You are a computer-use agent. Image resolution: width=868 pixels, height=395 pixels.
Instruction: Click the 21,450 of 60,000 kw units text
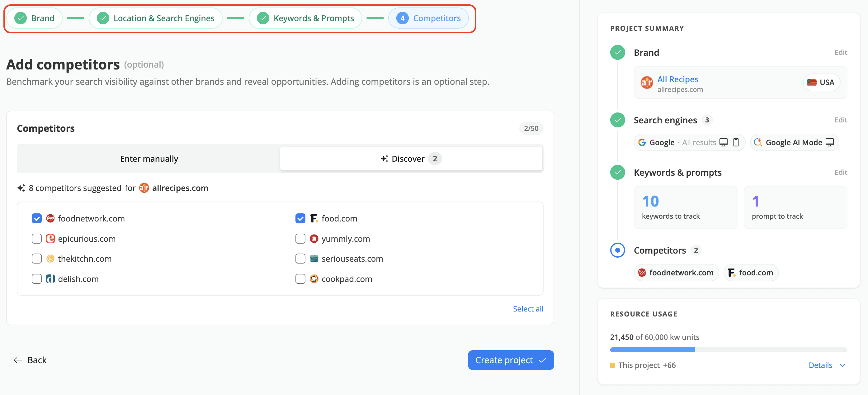pos(655,337)
